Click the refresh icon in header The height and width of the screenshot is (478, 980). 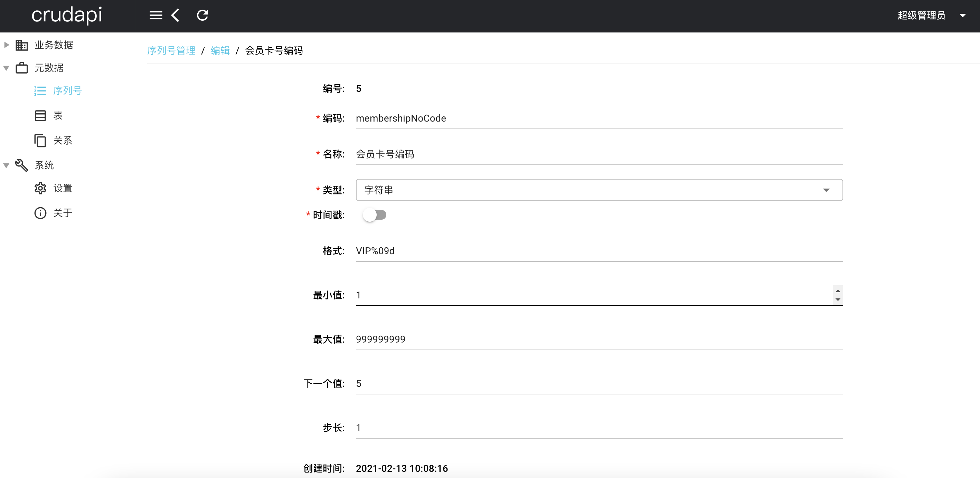coord(202,15)
